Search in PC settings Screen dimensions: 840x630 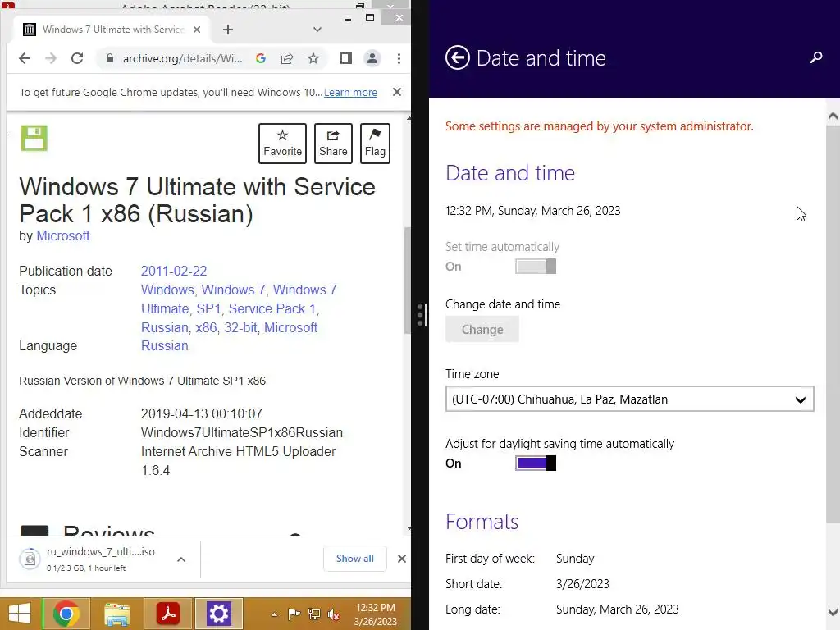coord(816,57)
